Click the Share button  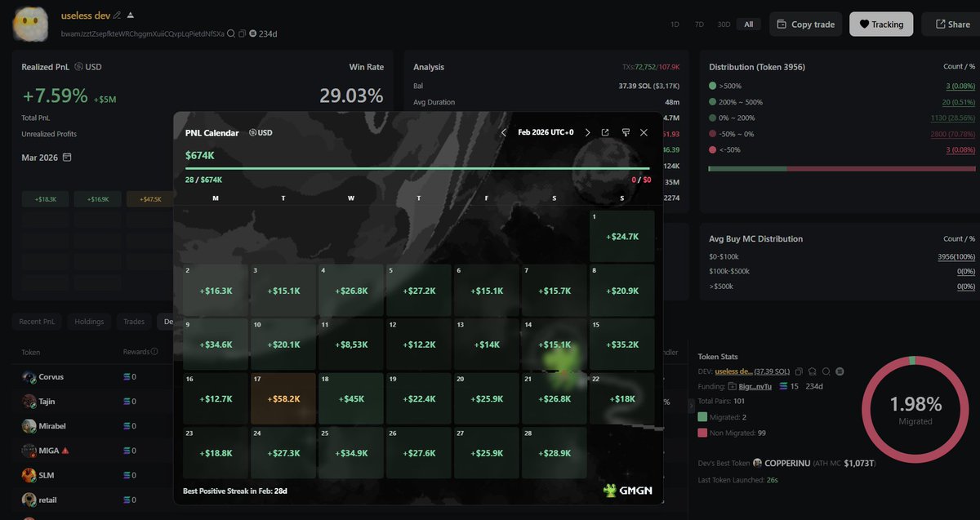point(951,24)
